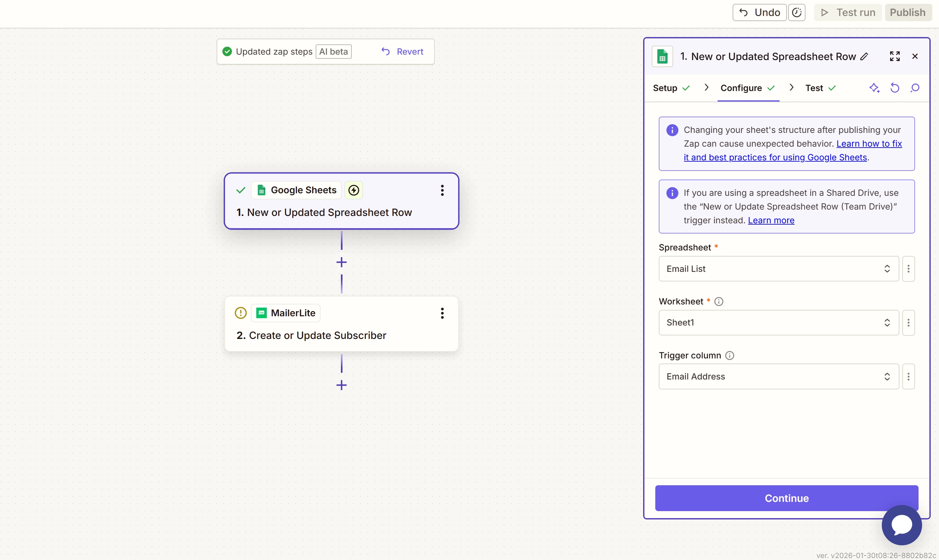Click the pencil rename step icon

click(864, 57)
